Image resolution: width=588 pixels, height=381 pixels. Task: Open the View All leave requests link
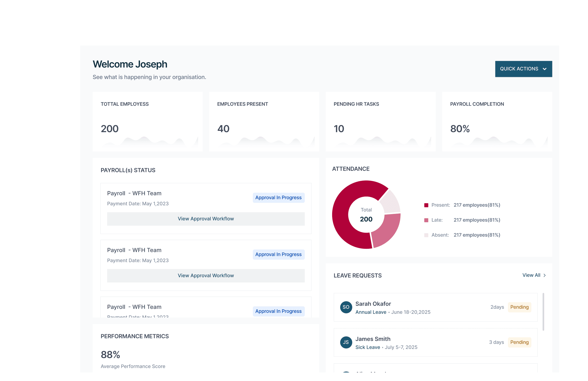point(531,275)
